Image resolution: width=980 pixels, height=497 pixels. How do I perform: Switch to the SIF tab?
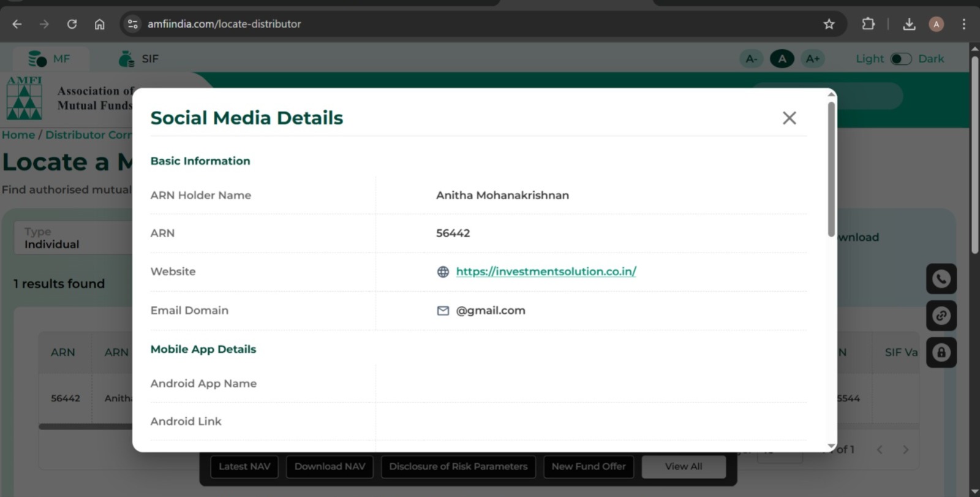click(138, 59)
